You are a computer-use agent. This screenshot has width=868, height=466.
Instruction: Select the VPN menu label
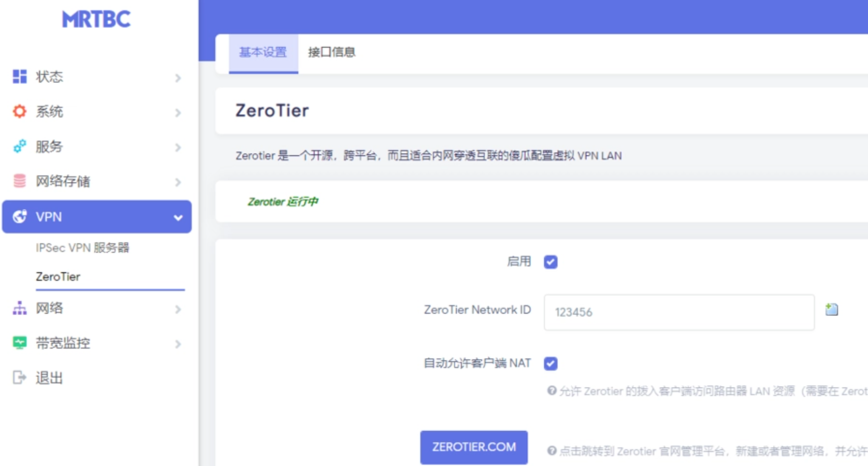click(x=49, y=217)
